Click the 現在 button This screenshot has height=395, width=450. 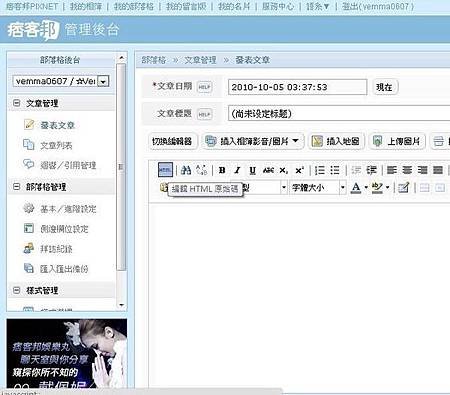[384, 87]
